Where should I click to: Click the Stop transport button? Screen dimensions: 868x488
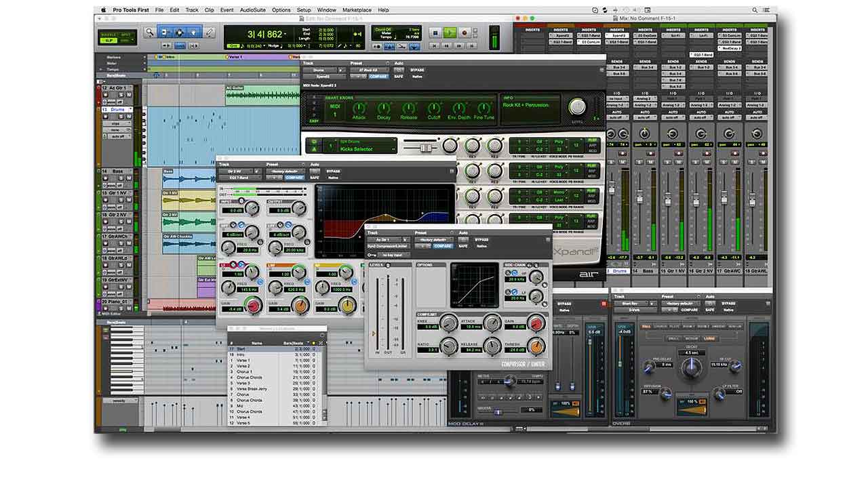[x=435, y=33]
